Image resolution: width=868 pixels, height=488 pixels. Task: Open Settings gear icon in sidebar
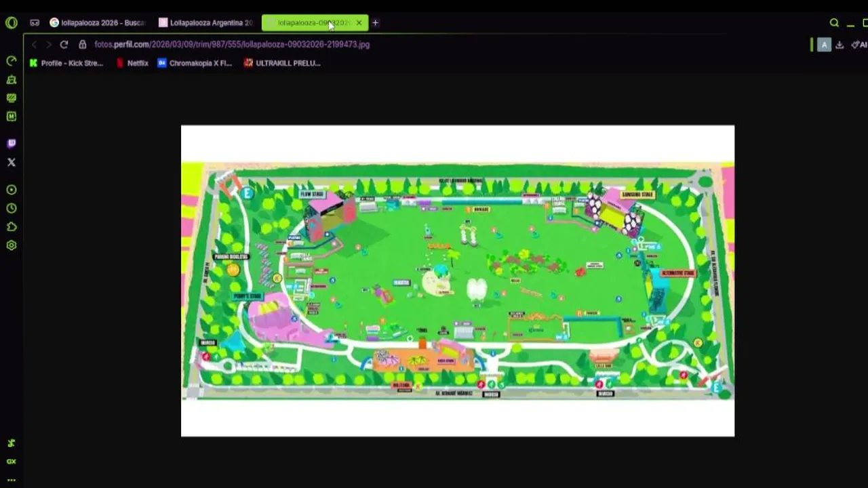pos(12,245)
